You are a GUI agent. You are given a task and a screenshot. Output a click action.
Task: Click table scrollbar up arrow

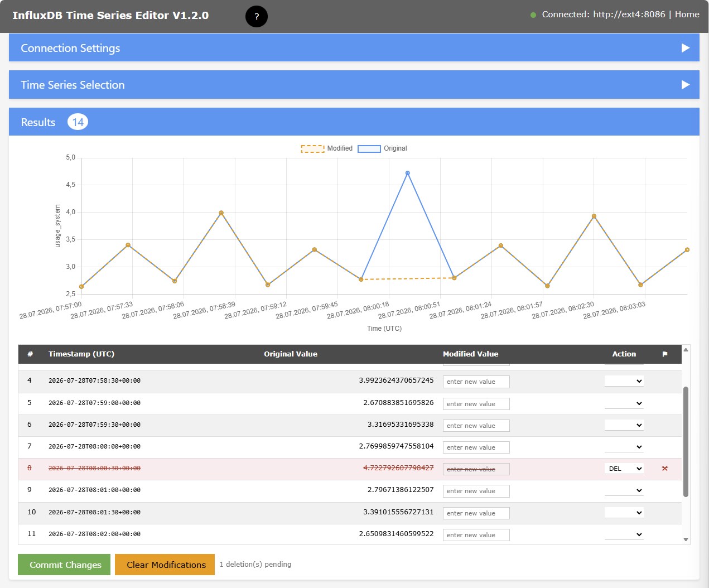coord(686,349)
